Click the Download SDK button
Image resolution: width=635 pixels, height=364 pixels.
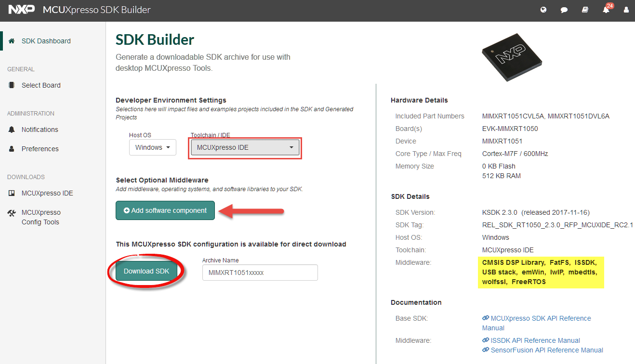tap(146, 271)
